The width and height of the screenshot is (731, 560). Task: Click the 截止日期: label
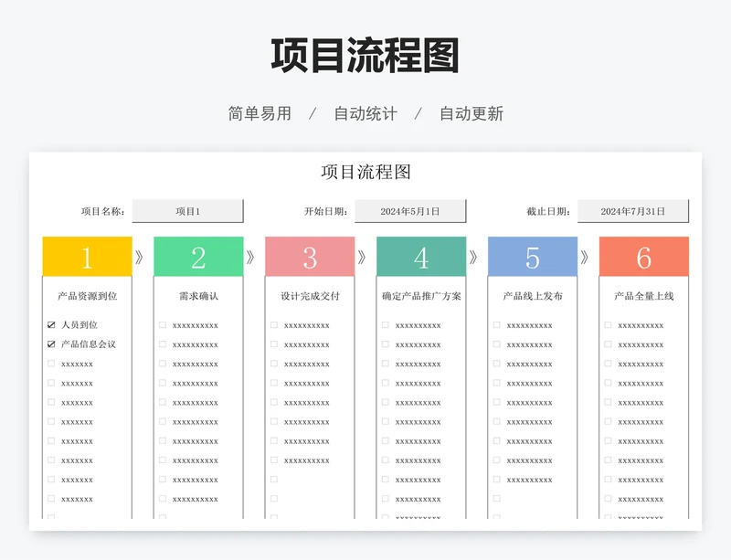pos(549,212)
